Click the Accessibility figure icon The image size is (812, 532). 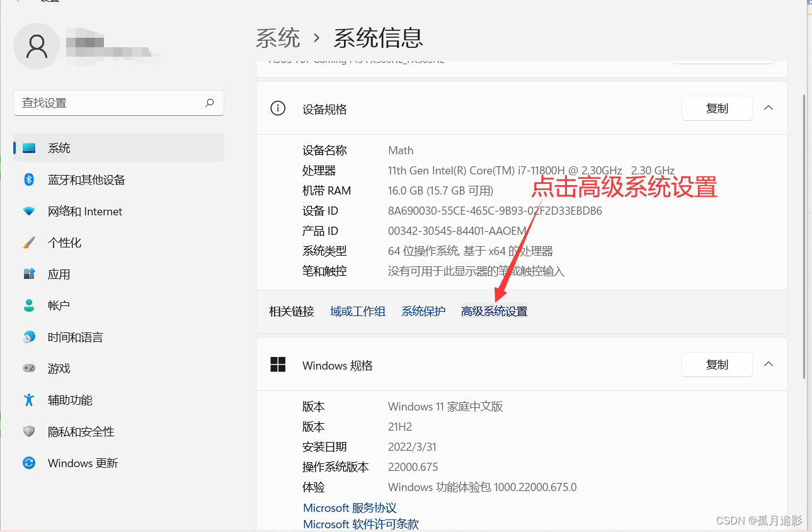coord(29,400)
